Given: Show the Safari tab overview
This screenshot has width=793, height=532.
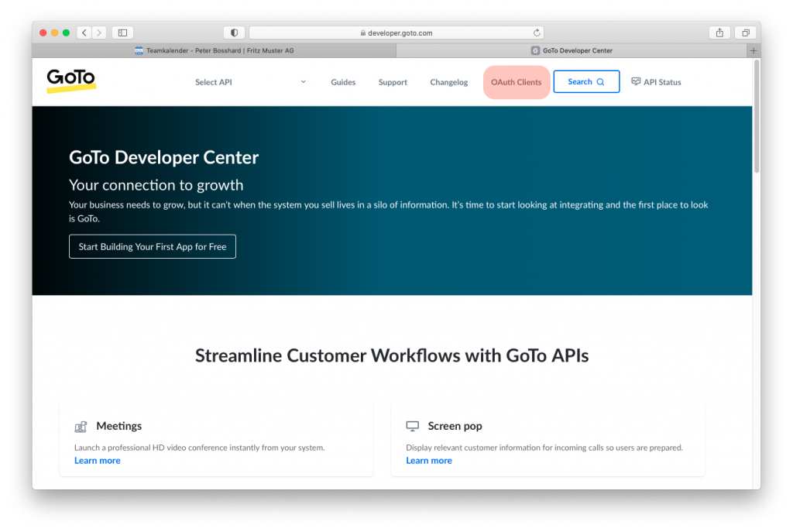Looking at the screenshot, I should click(746, 33).
